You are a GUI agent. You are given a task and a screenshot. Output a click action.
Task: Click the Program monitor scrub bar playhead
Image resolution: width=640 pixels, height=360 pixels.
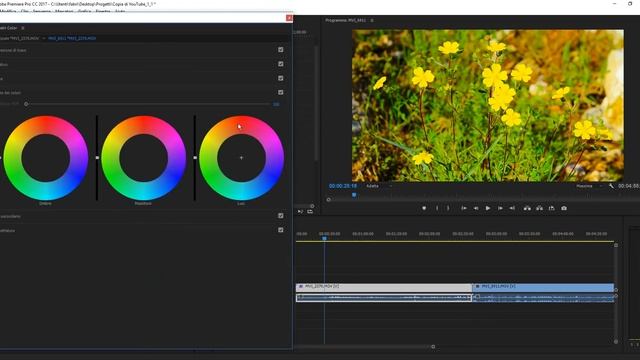click(354, 195)
